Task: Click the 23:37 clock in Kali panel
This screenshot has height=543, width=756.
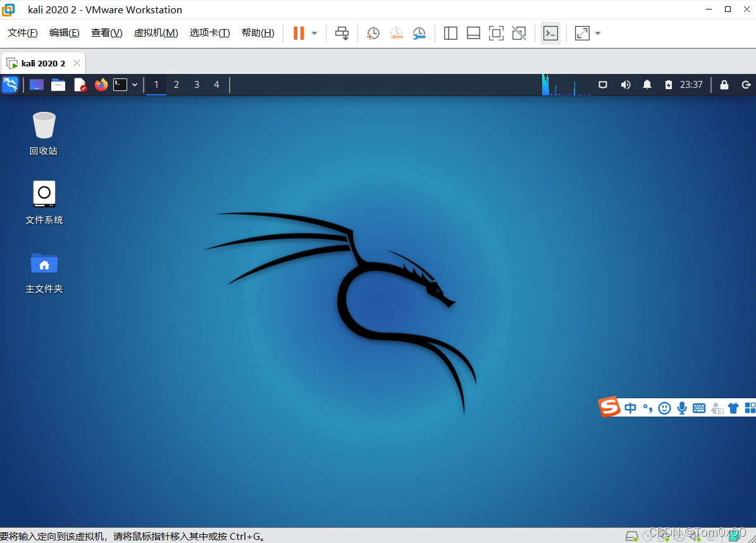Action: tap(691, 85)
